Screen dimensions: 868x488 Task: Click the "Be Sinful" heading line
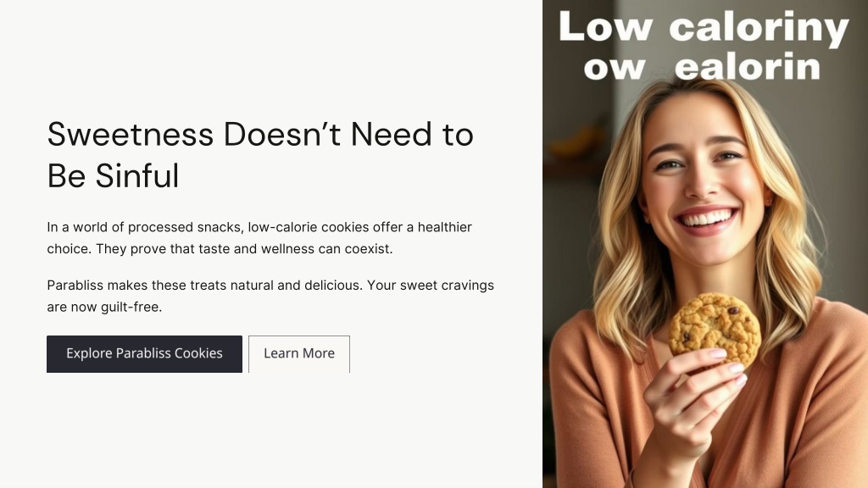click(113, 176)
